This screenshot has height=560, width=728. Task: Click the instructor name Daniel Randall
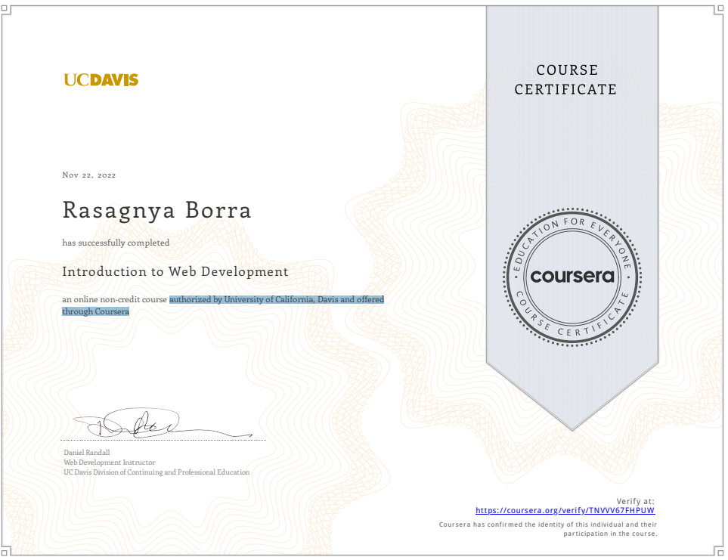click(x=87, y=453)
